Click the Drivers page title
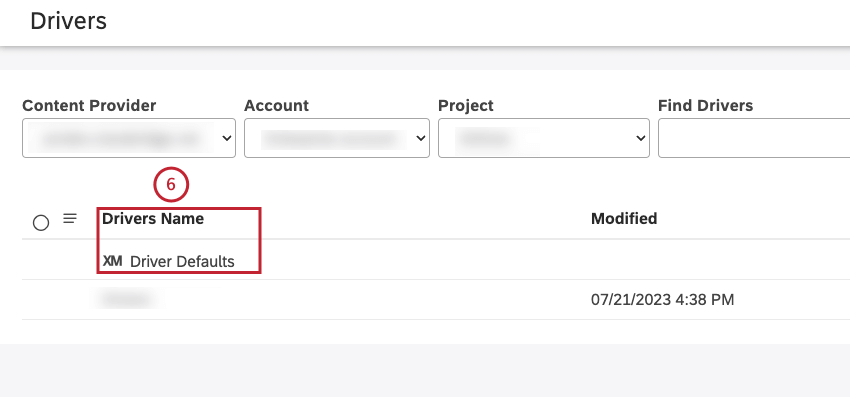Viewport: 850px width, 397px height. pyautogui.click(x=68, y=22)
